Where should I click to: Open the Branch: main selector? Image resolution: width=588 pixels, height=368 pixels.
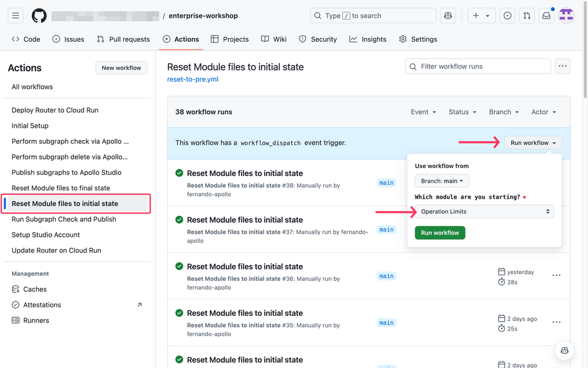[x=442, y=181]
